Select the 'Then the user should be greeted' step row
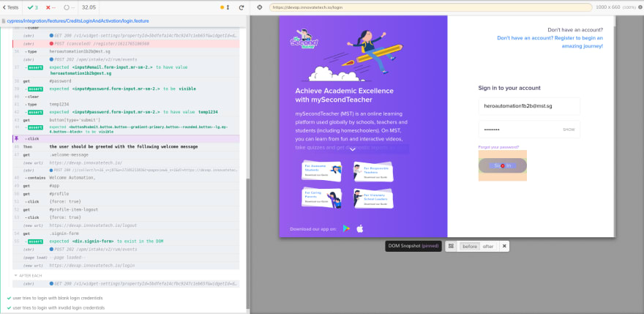 click(x=126, y=146)
